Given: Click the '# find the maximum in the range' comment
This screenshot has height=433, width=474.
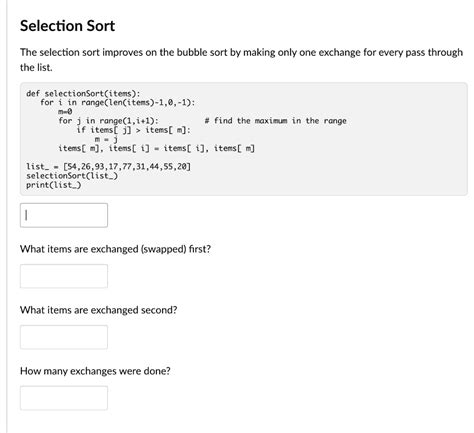Looking at the screenshot, I should click(275, 121).
